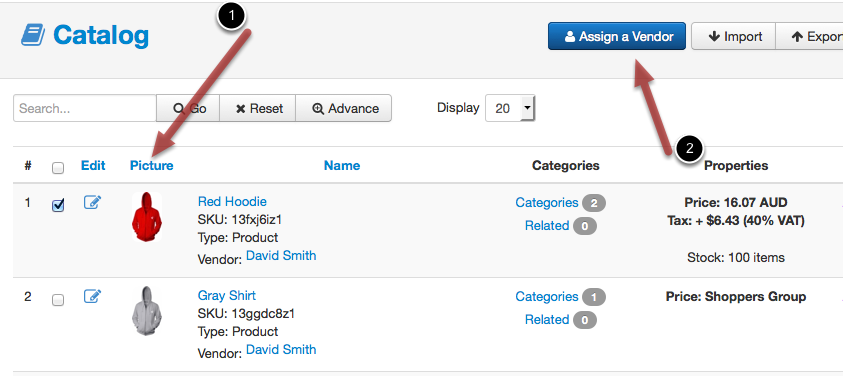Image resolution: width=843 pixels, height=376 pixels.
Task: Click SKU: 13ggdc8z1 text
Action: pyautogui.click(x=246, y=314)
